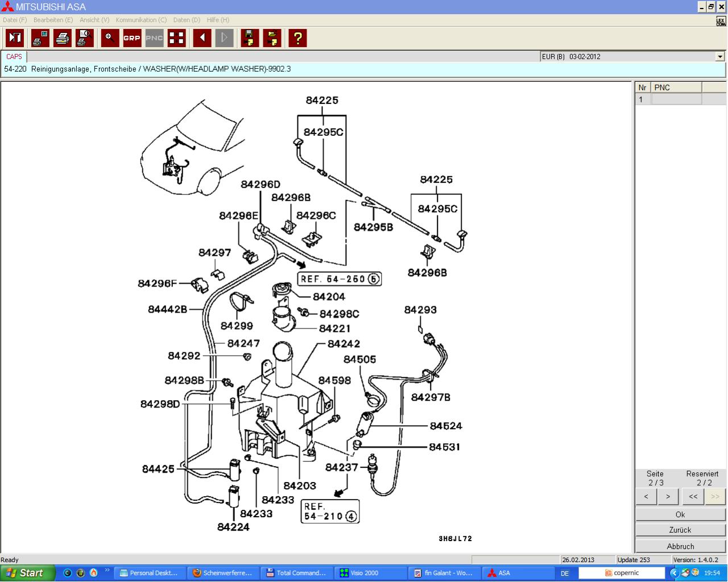Viewport: 728px width, 582px height.
Task: Click the Ok button
Action: [680, 514]
